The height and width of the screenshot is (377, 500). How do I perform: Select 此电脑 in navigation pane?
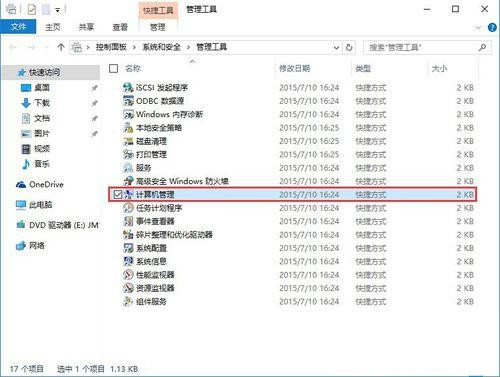(x=40, y=205)
